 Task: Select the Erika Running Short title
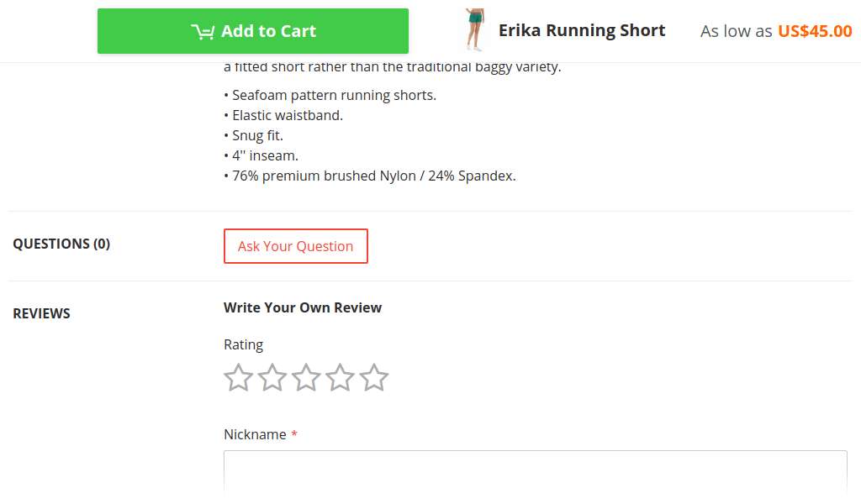tap(582, 30)
